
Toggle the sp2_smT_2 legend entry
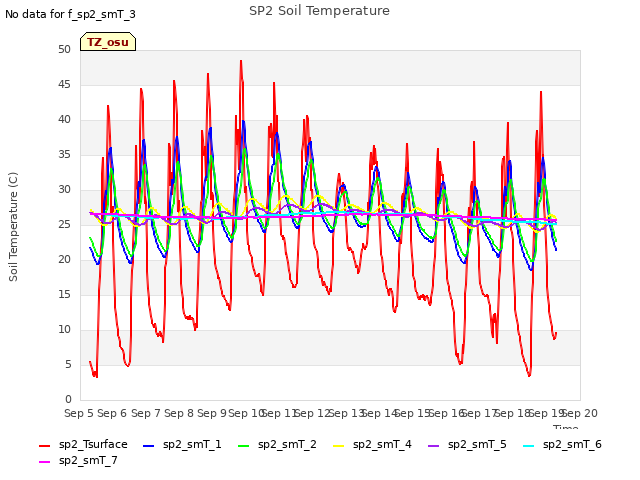pos(277,444)
